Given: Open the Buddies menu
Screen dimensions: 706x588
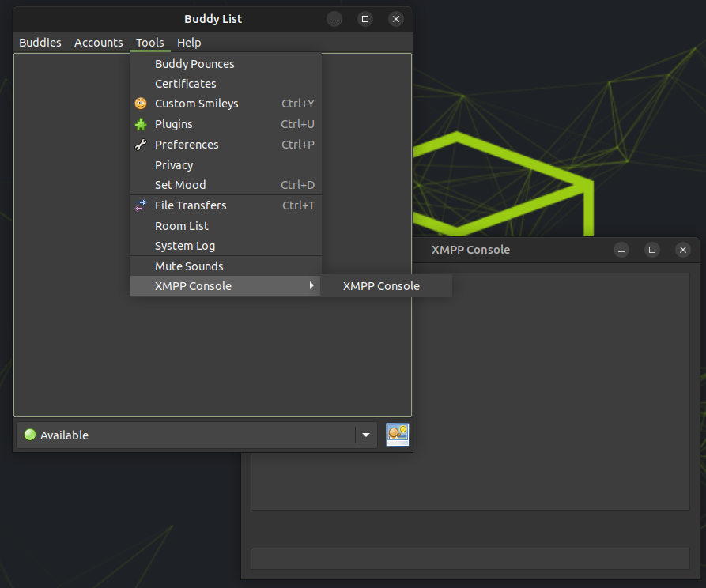Looking at the screenshot, I should point(40,43).
